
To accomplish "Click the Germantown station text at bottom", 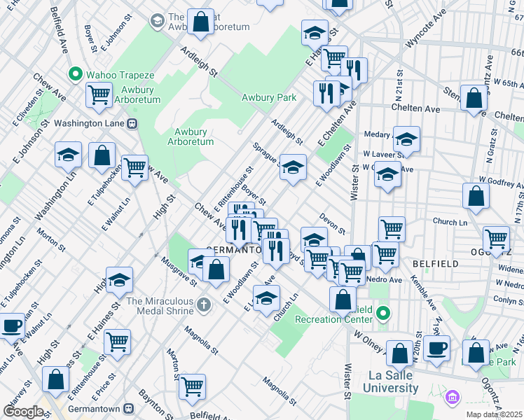I will pyautogui.click(x=94, y=409).
